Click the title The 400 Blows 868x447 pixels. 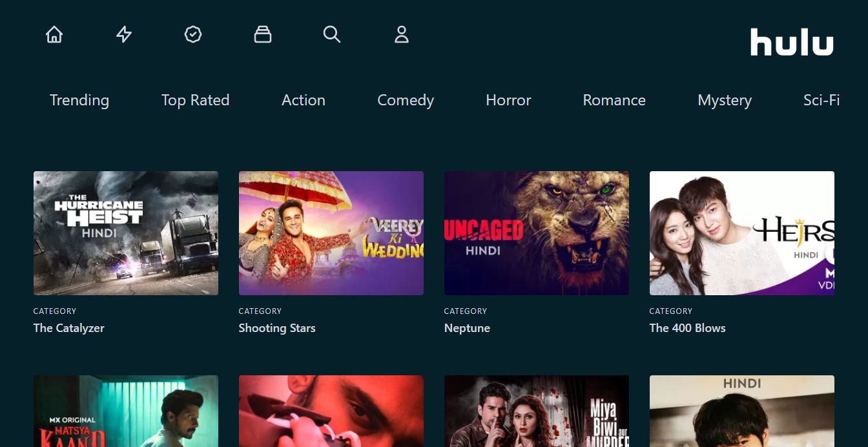pyautogui.click(x=688, y=328)
